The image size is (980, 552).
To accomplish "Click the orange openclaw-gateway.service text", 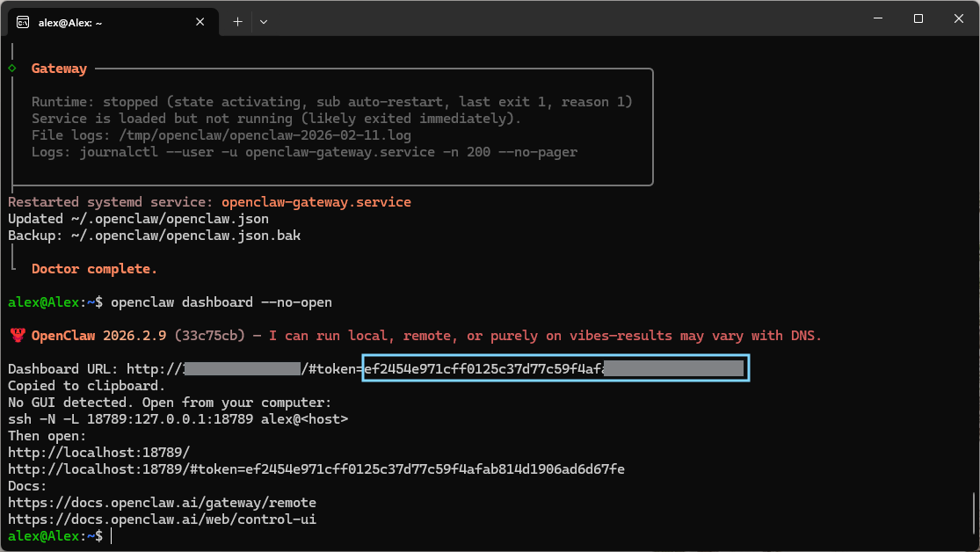I will pyautogui.click(x=316, y=202).
